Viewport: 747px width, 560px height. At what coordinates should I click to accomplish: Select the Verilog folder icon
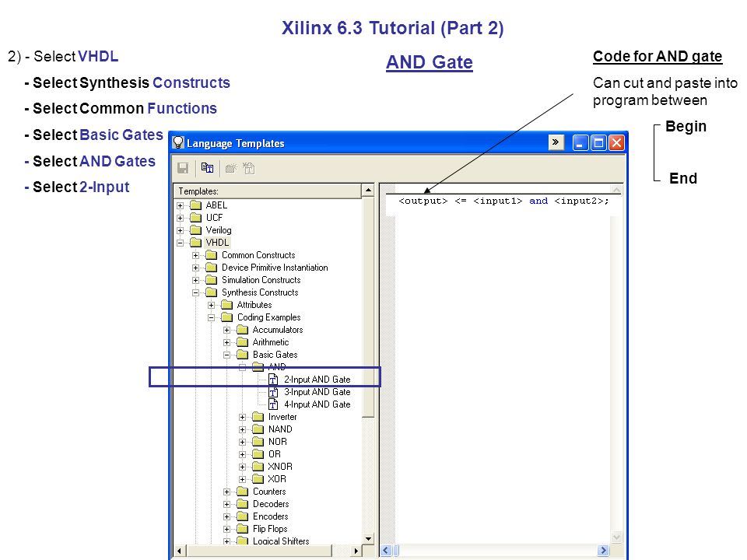click(x=196, y=230)
